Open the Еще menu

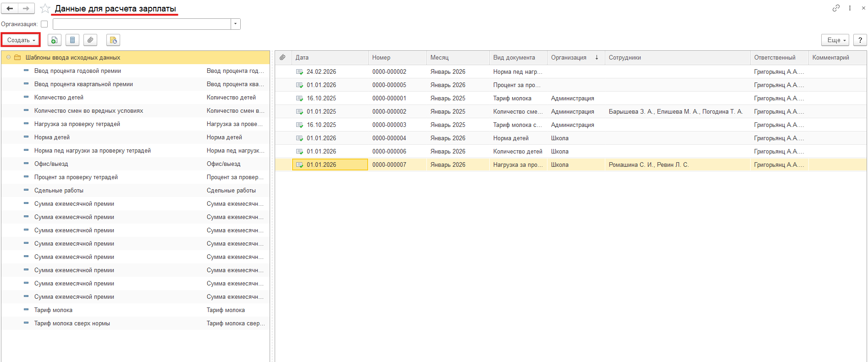(x=835, y=40)
